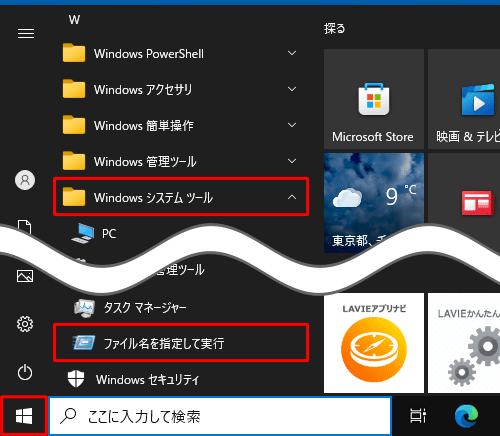The height and width of the screenshot is (436, 500).
Task: Click the 探る group heading
Action: point(334,28)
